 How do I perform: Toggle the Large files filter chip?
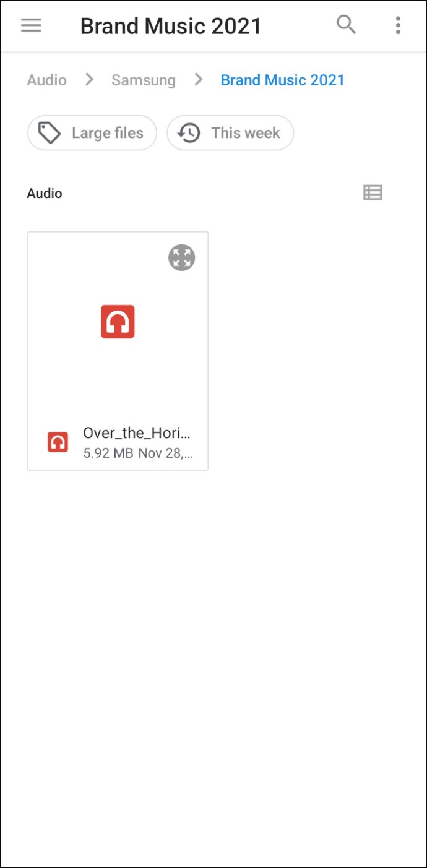coord(92,133)
